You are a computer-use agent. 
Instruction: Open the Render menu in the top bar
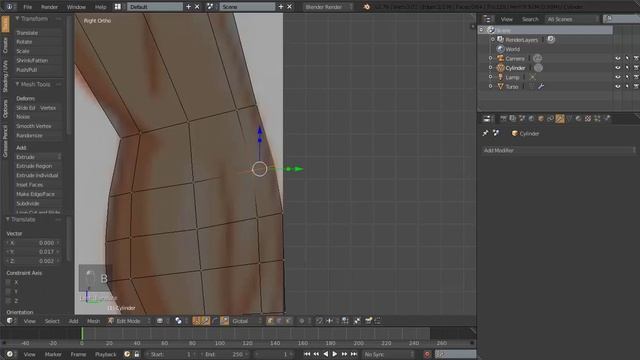point(49,7)
